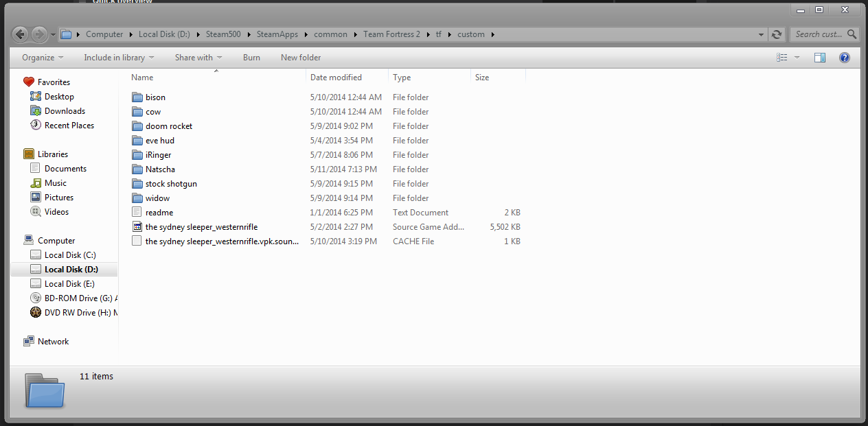The height and width of the screenshot is (426, 868).
Task: Open Help with the question mark icon
Action: pos(845,58)
